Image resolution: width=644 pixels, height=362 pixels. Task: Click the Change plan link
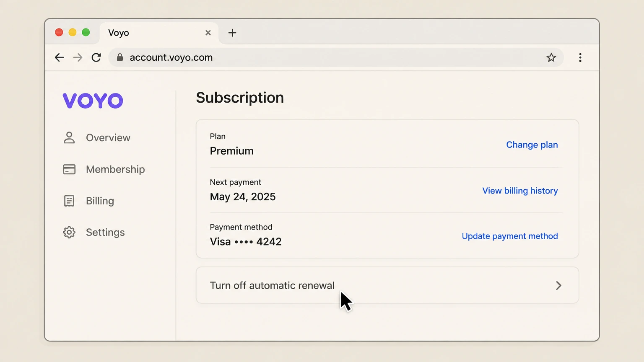coord(532,145)
